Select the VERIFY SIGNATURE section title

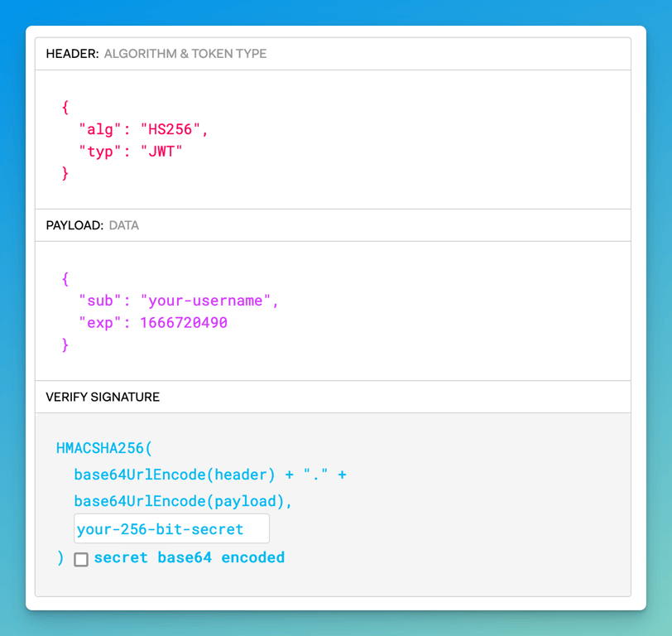103,397
